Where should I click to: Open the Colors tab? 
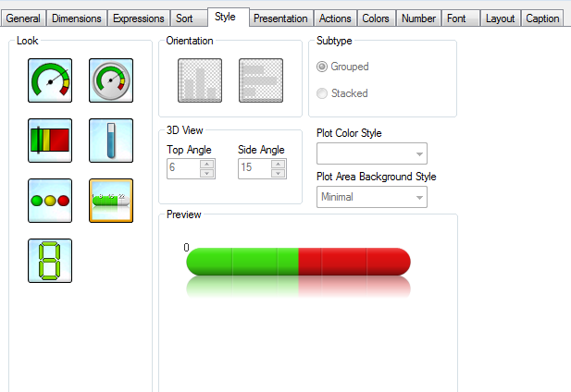click(x=376, y=18)
